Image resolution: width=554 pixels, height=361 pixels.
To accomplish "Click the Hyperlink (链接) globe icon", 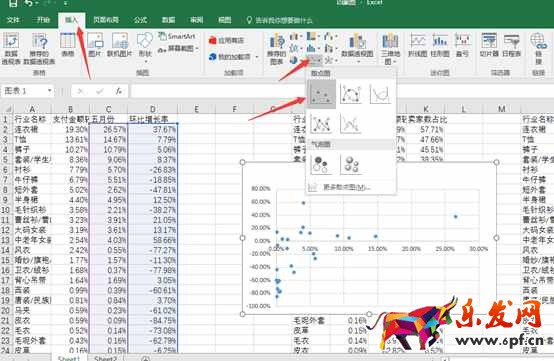I will (x=538, y=48).
